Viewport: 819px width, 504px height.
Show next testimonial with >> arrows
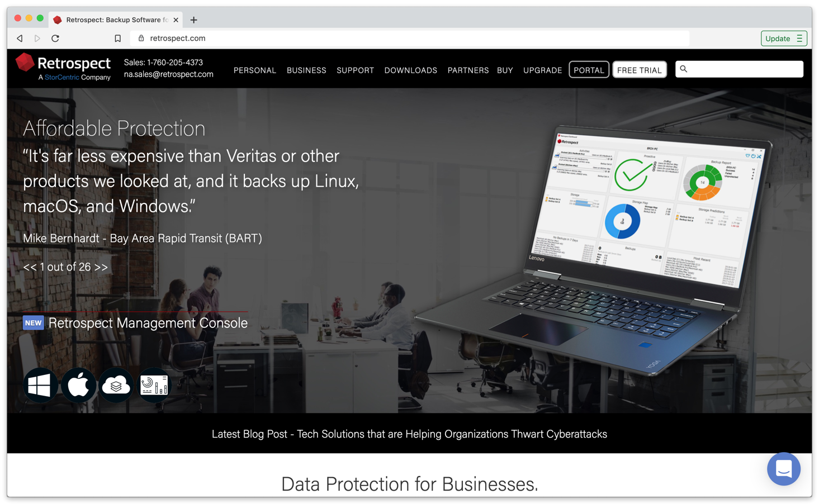[x=101, y=267]
